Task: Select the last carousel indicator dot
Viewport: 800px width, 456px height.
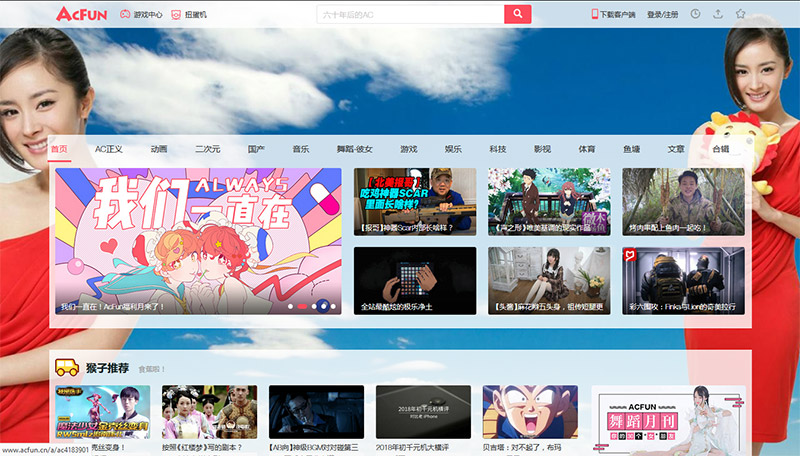Action: pyautogui.click(x=333, y=307)
